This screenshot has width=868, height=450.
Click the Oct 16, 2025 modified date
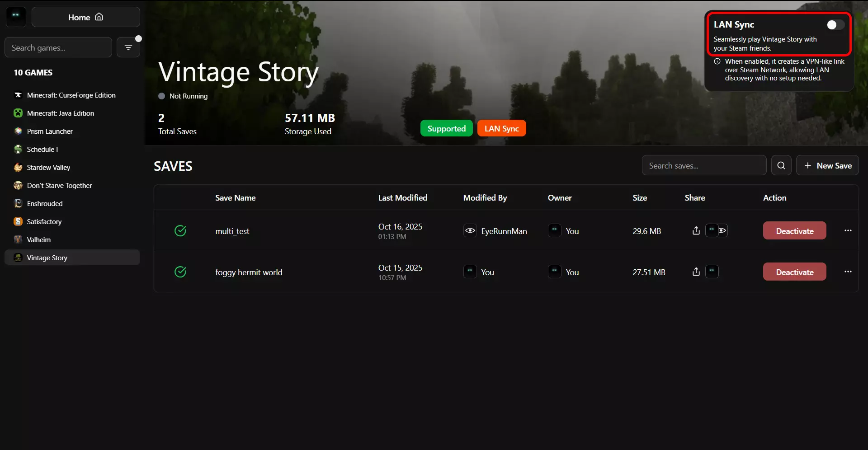pyautogui.click(x=401, y=226)
